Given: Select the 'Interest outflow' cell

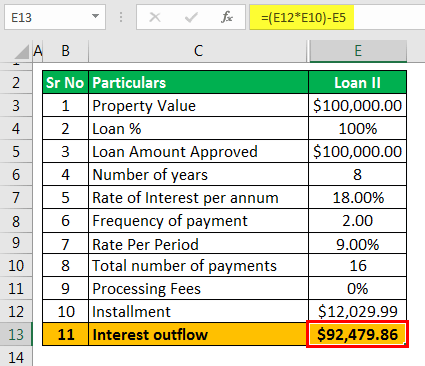Looking at the screenshot, I should (x=198, y=334).
